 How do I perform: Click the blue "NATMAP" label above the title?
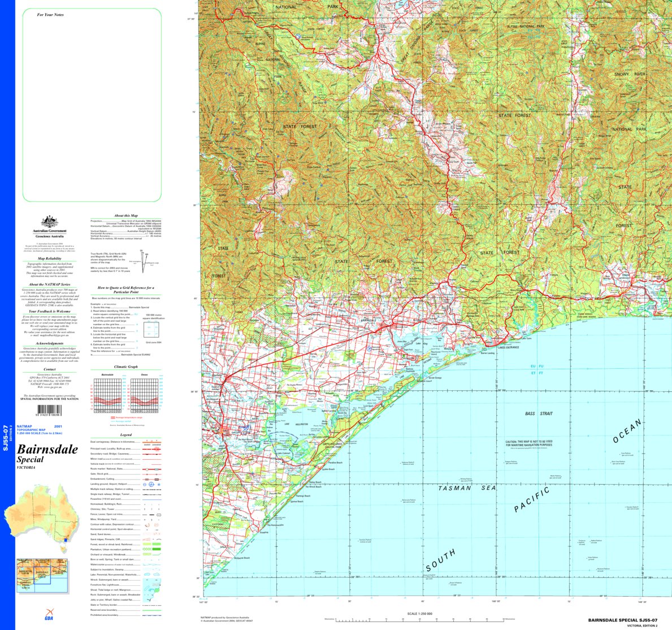(x=24, y=426)
